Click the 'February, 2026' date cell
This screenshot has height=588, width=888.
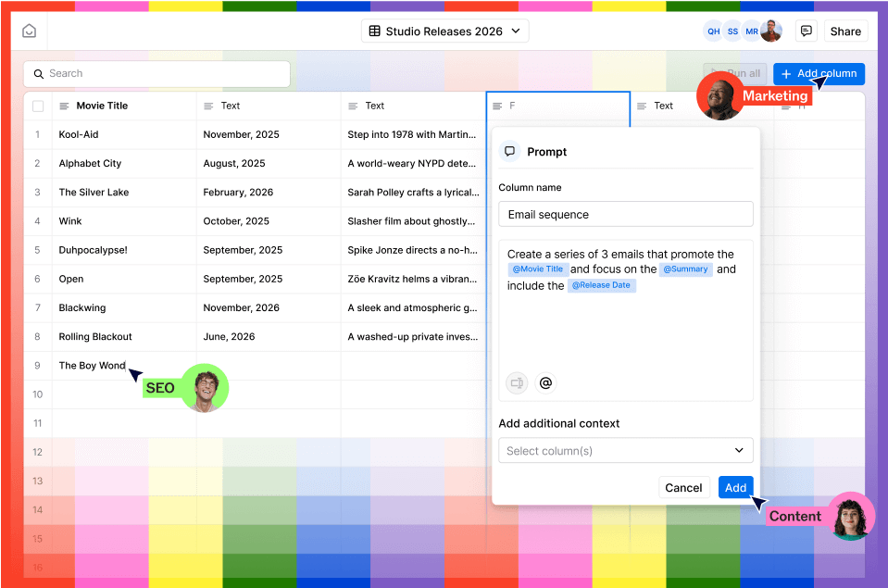point(269,193)
